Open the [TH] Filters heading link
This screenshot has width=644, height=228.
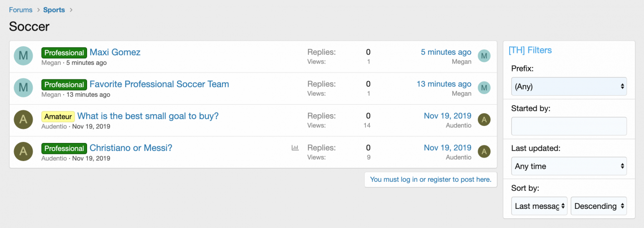(530, 50)
